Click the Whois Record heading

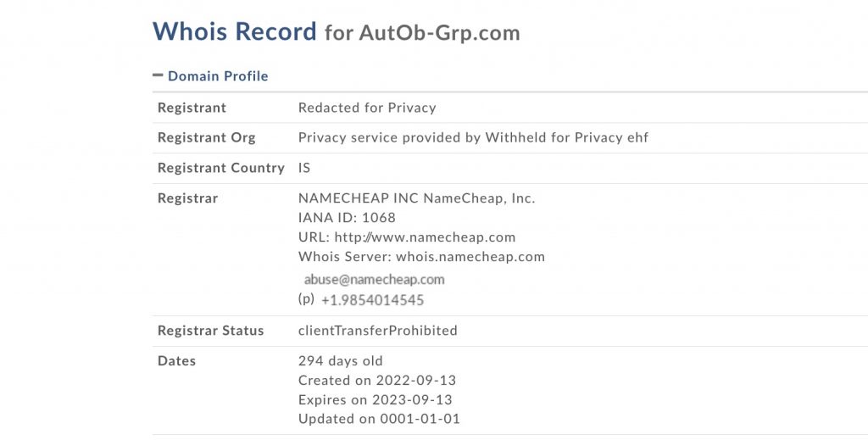click(234, 31)
